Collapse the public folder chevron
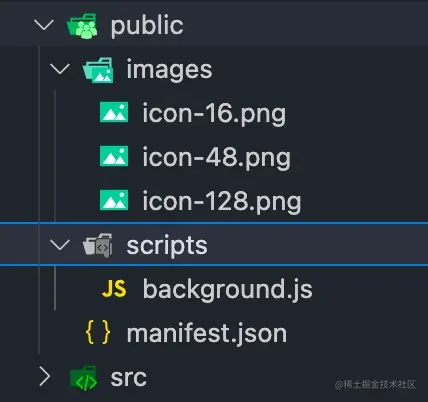The image size is (428, 402). coord(44,25)
